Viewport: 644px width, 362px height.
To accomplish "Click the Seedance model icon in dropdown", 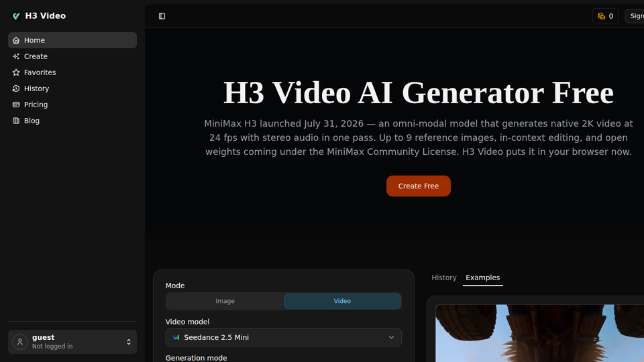I will point(176,337).
